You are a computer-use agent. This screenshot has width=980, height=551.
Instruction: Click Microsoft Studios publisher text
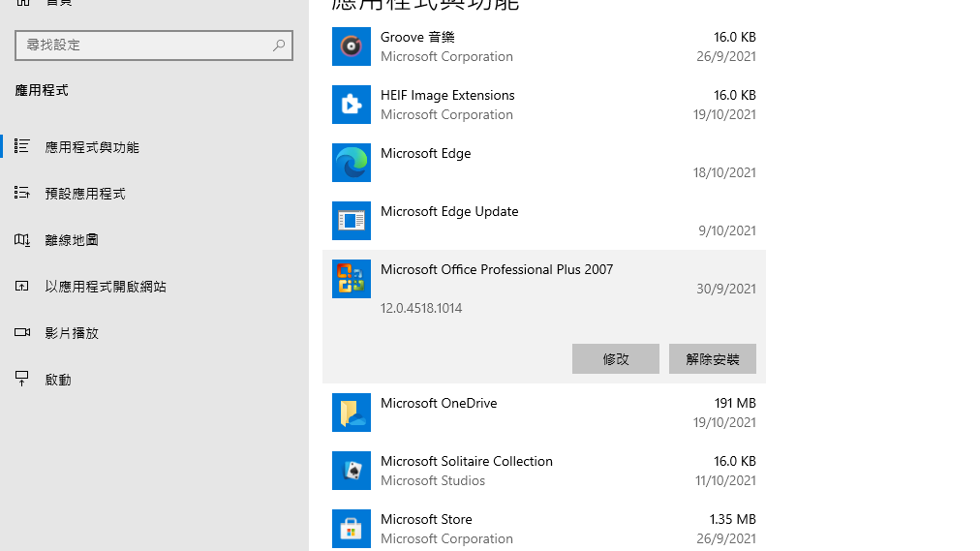click(433, 480)
